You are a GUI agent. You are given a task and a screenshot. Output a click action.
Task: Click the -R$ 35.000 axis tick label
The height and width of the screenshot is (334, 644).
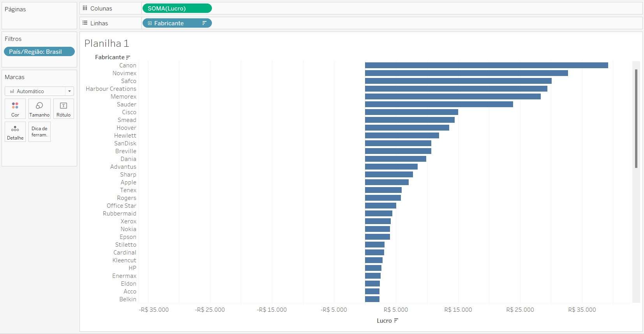click(154, 310)
